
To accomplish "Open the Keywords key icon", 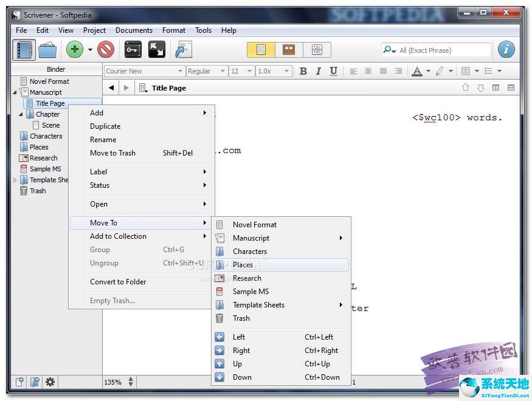I will [x=133, y=49].
